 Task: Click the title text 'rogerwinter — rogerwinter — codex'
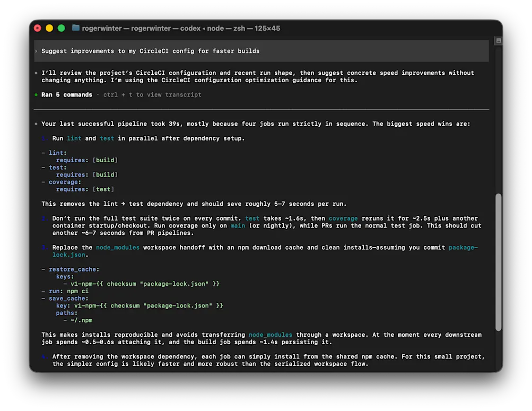pyautogui.click(x=142, y=29)
